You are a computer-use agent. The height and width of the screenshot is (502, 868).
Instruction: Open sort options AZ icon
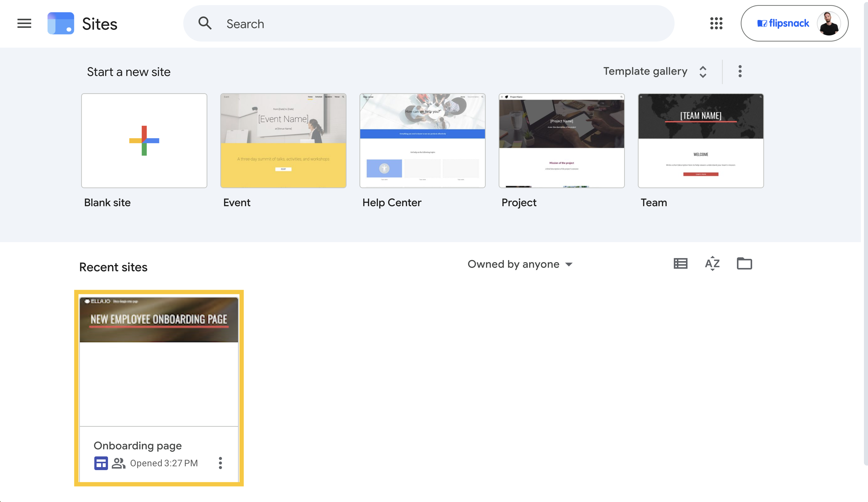coord(712,264)
